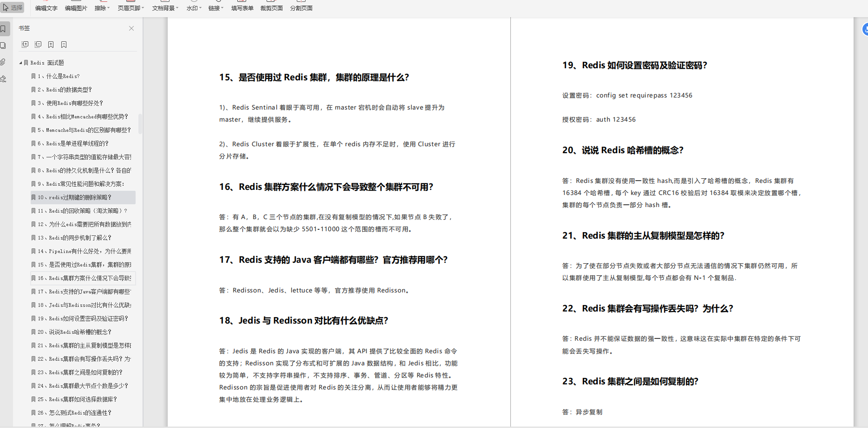Open the 链接 link dropdown
Viewport: 868px width, 428px height.
pos(216,8)
